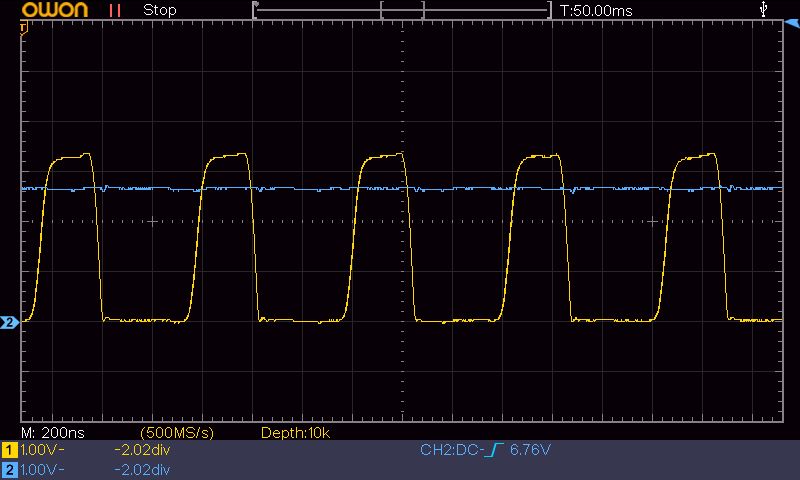
Task: Click the Depth:10k memory depth readout
Action: 295,433
